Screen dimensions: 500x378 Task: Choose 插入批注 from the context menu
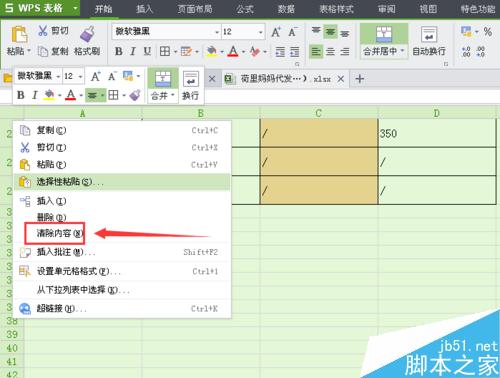click(x=122, y=252)
